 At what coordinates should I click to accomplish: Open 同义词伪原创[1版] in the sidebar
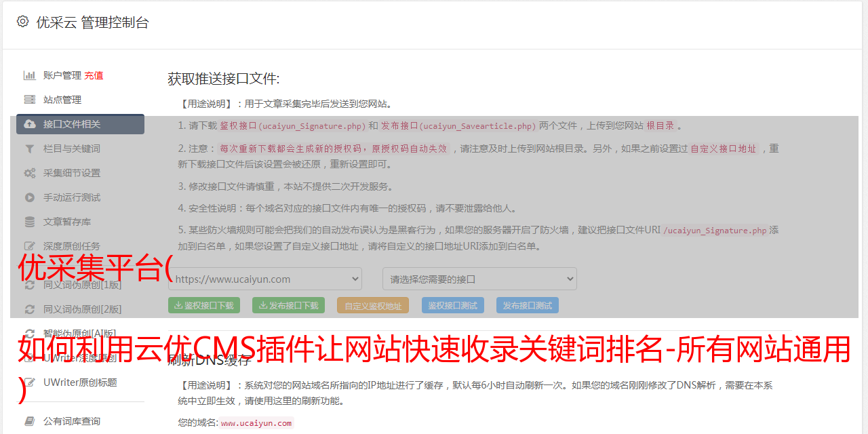pos(83,285)
